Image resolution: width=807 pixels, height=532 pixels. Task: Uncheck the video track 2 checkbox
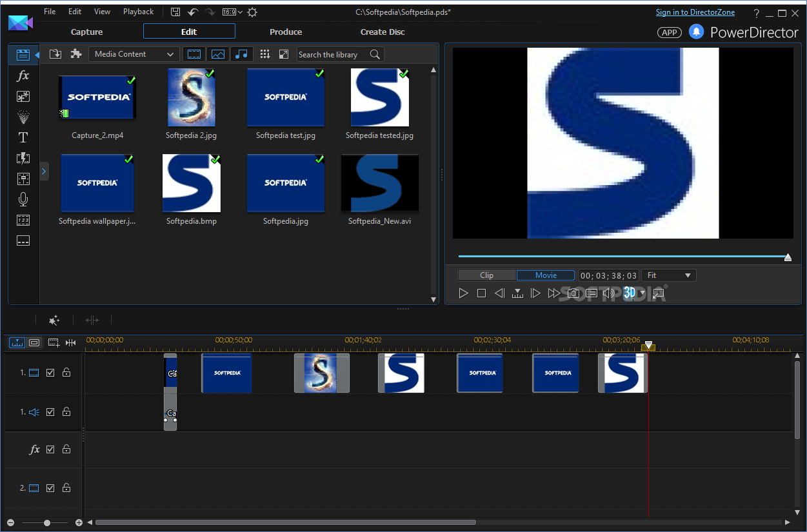(x=50, y=488)
